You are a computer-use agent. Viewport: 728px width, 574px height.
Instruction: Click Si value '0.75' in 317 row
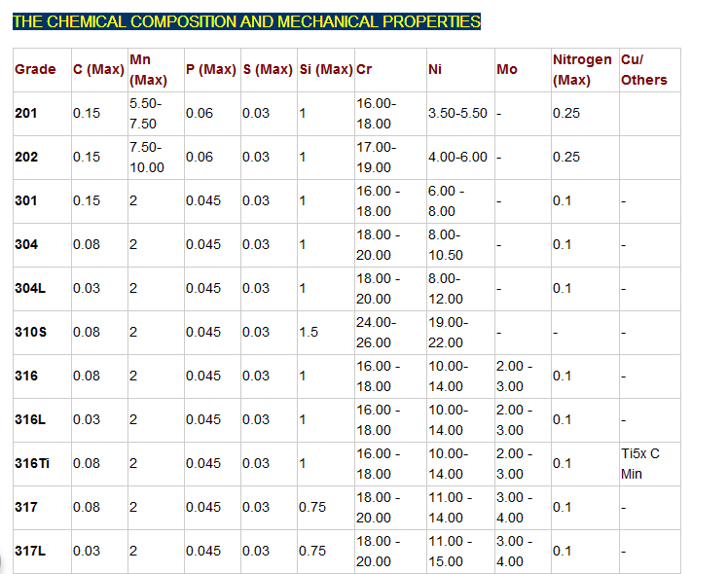(x=312, y=507)
